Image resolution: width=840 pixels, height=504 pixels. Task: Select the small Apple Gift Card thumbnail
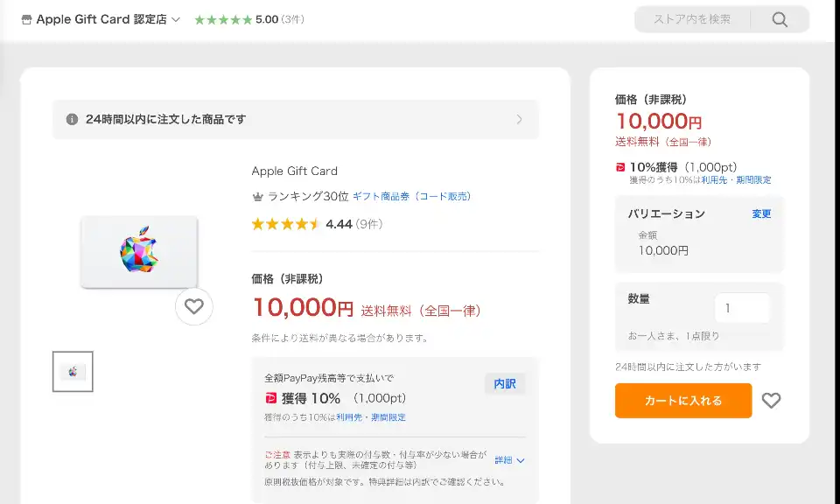pyautogui.click(x=73, y=371)
